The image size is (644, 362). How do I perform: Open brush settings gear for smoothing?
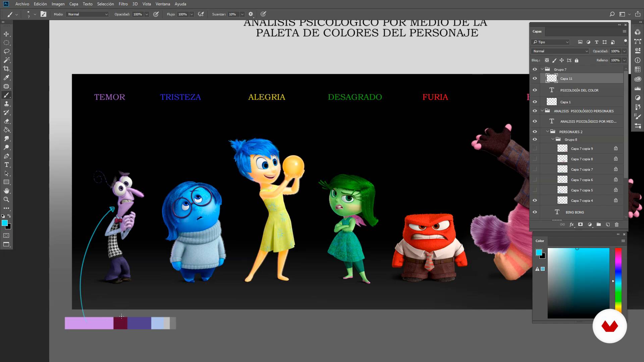click(251, 14)
